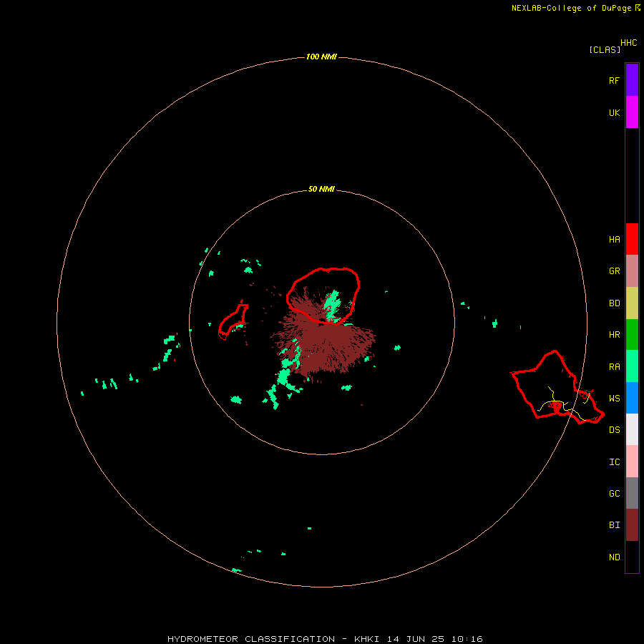
Task: Select the BD yellow legend block
Action: (632, 303)
